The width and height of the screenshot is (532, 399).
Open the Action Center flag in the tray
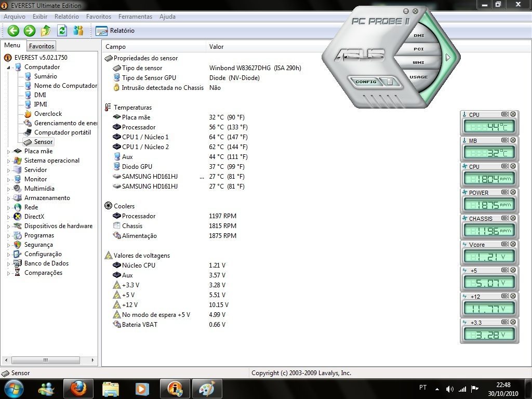pos(475,389)
